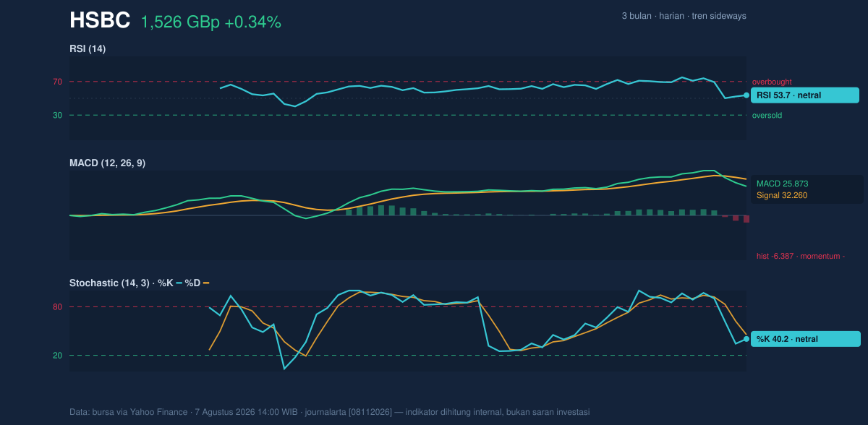Click the overbought threshold label

pyautogui.click(x=772, y=82)
